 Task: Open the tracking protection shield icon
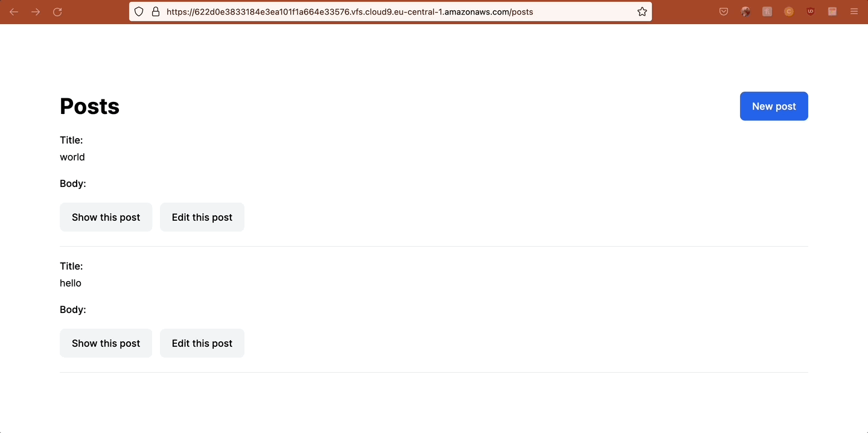pyautogui.click(x=139, y=11)
